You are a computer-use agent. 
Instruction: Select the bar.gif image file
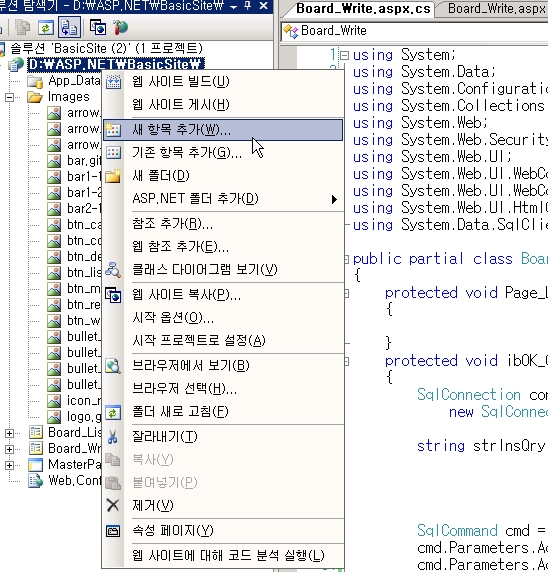coord(84,161)
